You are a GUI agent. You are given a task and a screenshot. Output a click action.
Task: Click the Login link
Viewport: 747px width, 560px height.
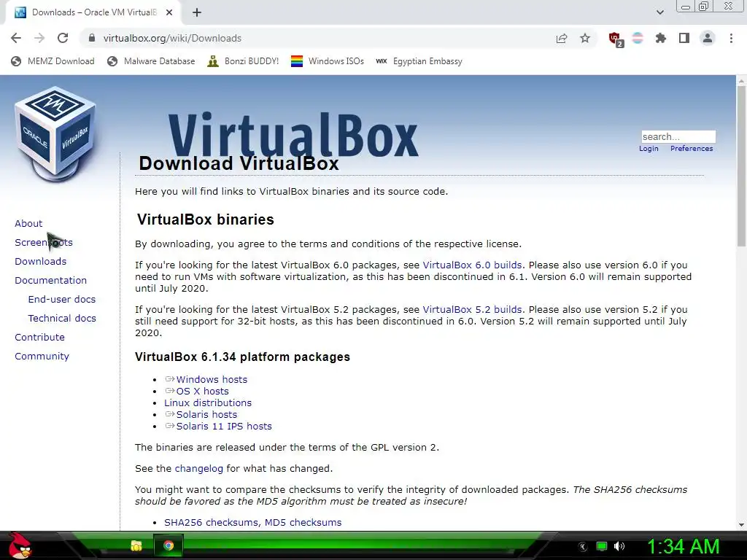649,149
